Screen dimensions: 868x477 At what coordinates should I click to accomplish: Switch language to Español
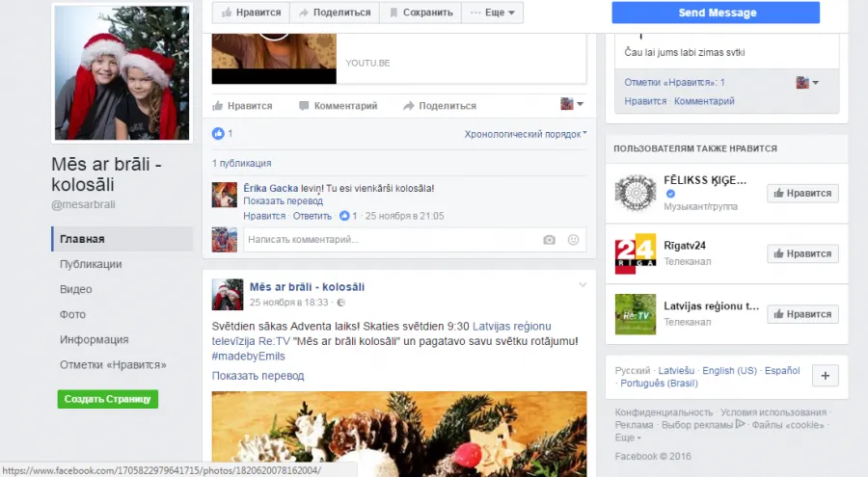tap(782, 370)
